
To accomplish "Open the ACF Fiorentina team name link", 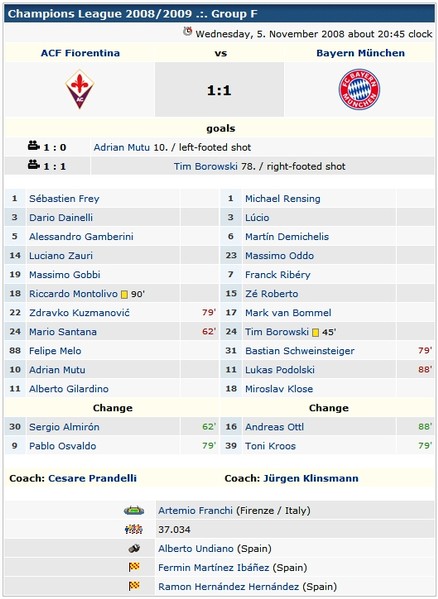I will [x=80, y=53].
